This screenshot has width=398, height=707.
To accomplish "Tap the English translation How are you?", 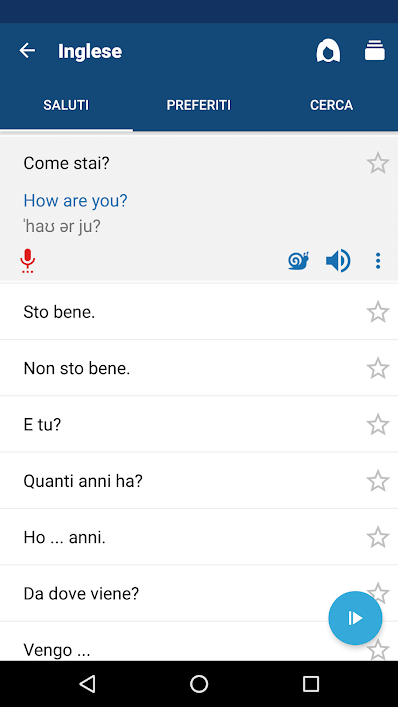I will point(75,200).
